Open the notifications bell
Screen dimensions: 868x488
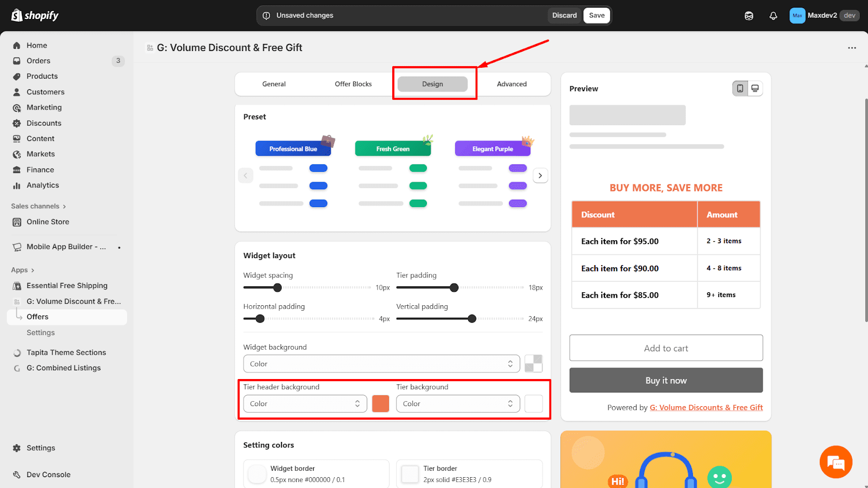pyautogui.click(x=773, y=16)
